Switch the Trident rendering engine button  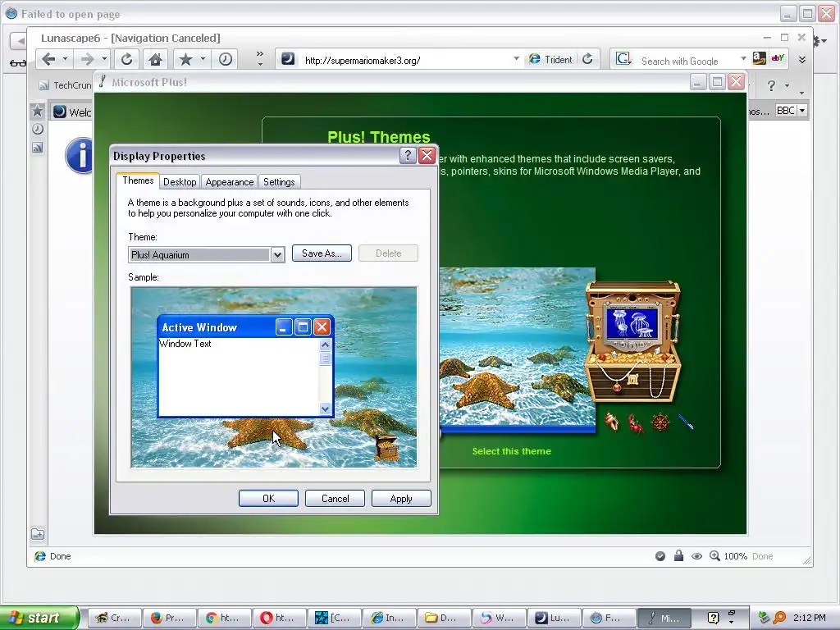tap(550, 59)
